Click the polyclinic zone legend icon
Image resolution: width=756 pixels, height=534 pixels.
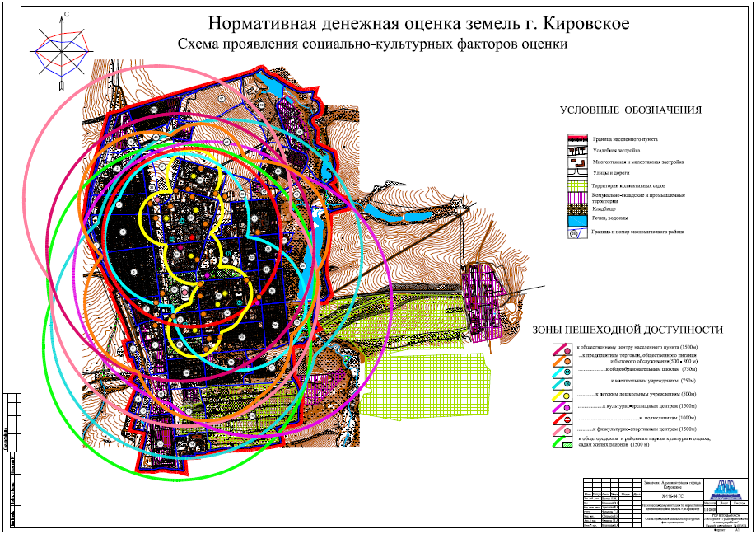point(567,420)
